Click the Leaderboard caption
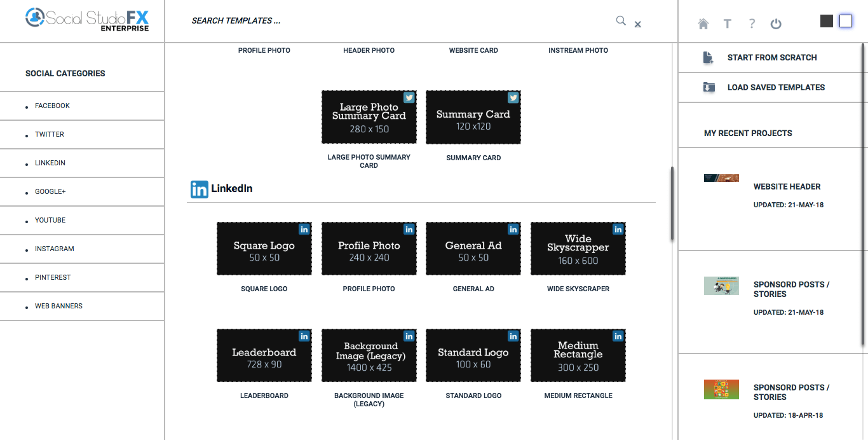868x440 pixels. (264, 395)
